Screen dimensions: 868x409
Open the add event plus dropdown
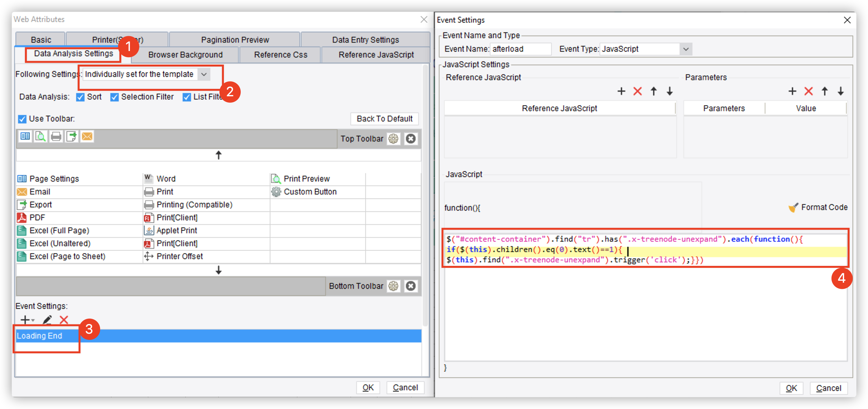[28, 320]
